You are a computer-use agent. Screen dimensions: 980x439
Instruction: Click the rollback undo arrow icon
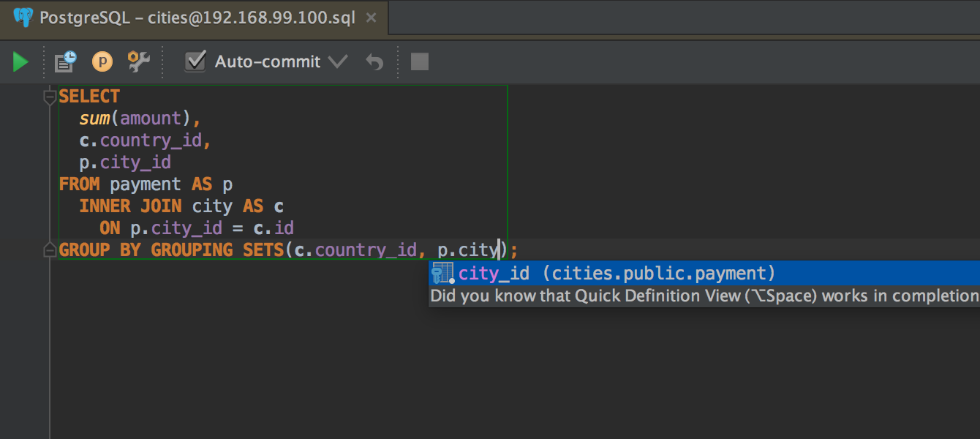(374, 62)
